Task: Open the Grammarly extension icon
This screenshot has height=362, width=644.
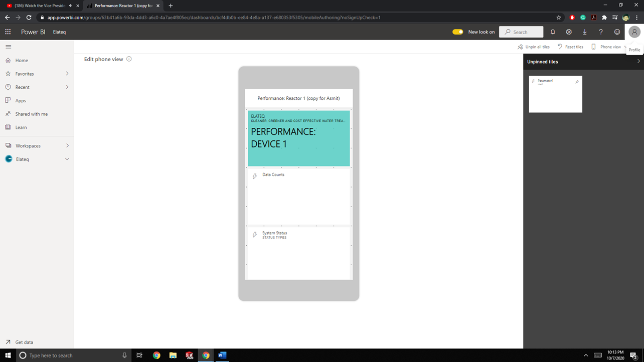Action: (x=583, y=18)
